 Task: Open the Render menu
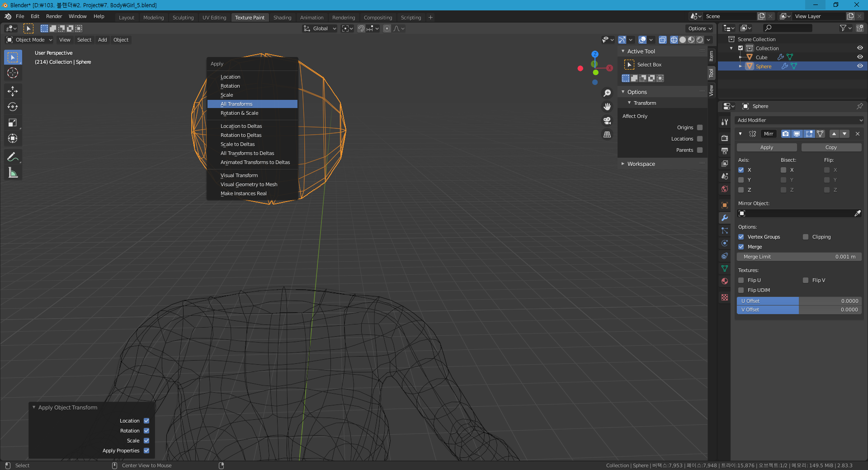click(x=54, y=16)
